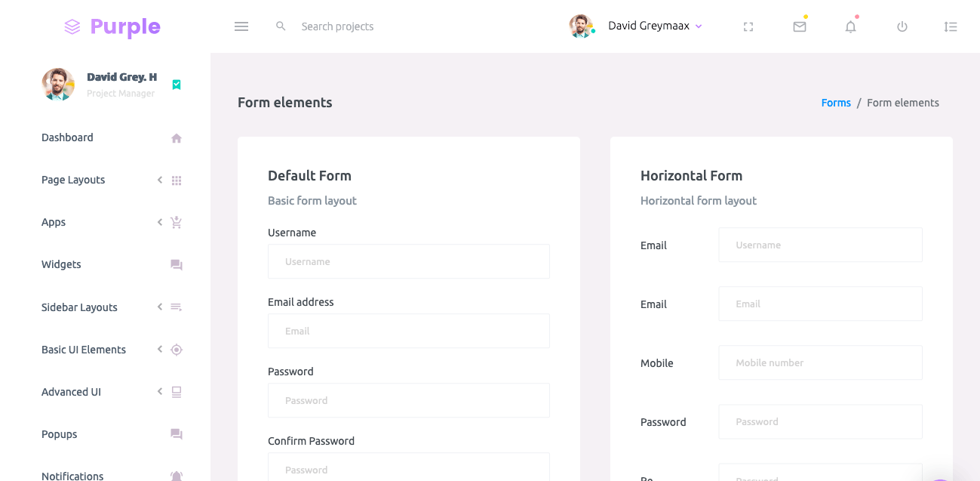
Task: Open the notifications bell in header
Action: [850, 27]
